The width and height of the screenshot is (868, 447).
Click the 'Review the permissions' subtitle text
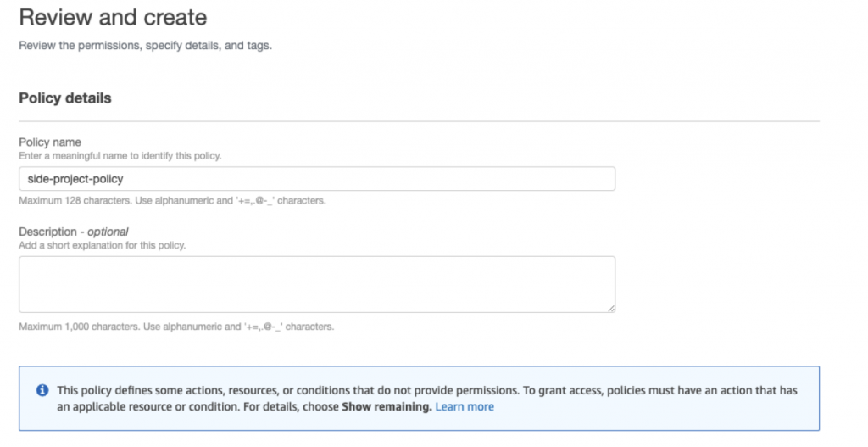(145, 46)
